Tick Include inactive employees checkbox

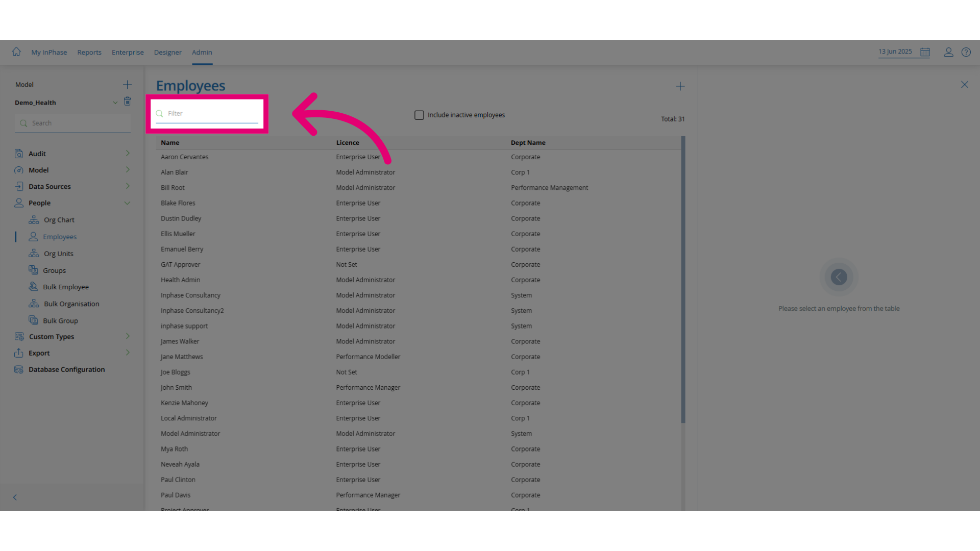tap(419, 115)
